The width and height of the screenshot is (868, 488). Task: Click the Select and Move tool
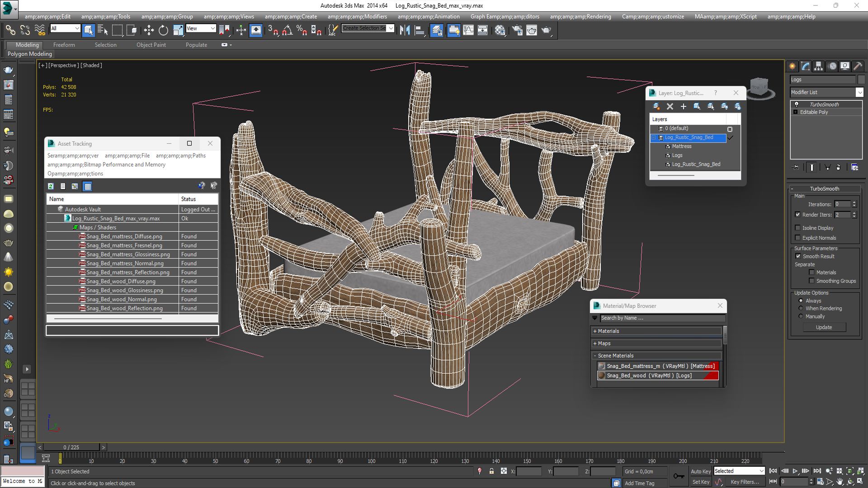point(149,30)
